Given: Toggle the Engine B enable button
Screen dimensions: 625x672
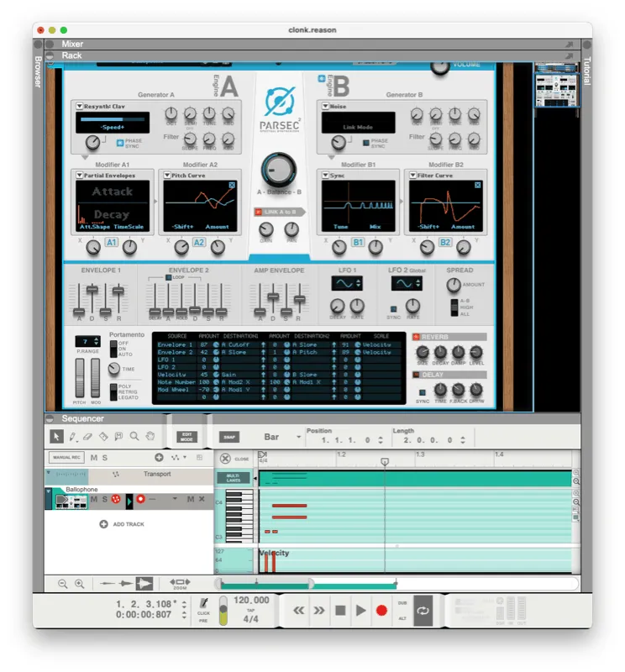Looking at the screenshot, I should coord(322,80).
